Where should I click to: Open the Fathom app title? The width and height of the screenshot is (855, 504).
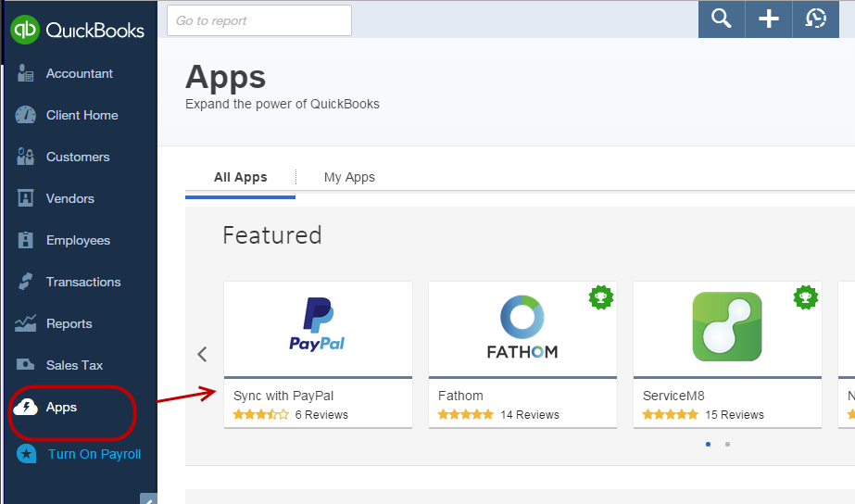(x=460, y=396)
